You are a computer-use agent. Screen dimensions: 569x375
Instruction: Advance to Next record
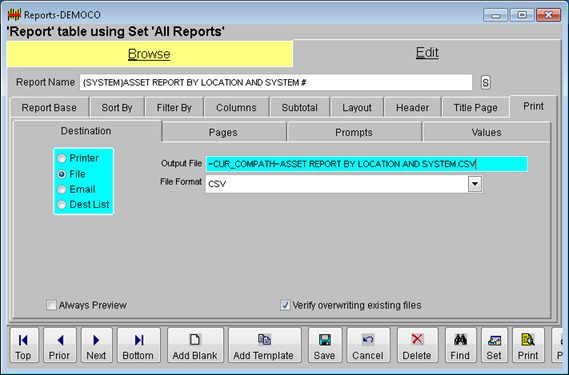(97, 345)
